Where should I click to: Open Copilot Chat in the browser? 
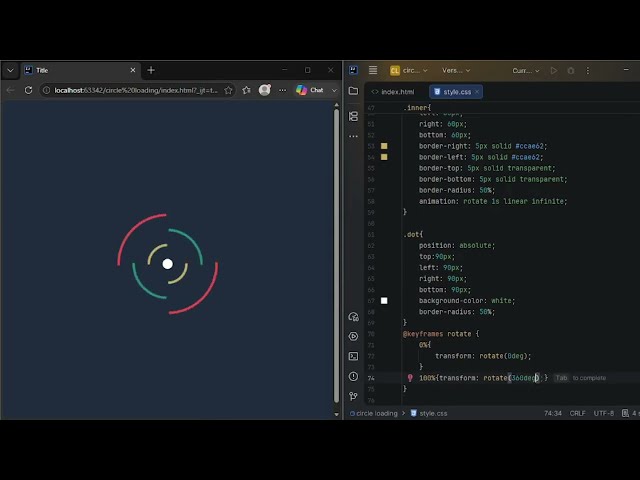pyautogui.click(x=310, y=90)
